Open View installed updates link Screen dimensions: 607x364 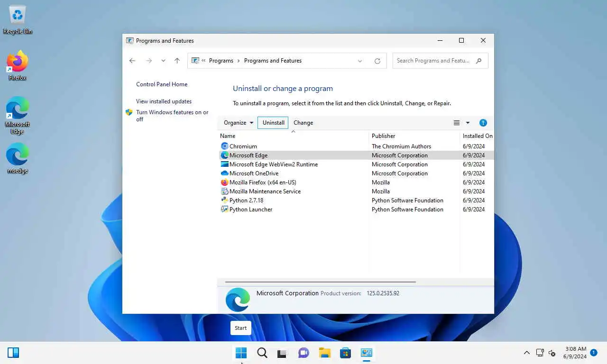click(164, 101)
